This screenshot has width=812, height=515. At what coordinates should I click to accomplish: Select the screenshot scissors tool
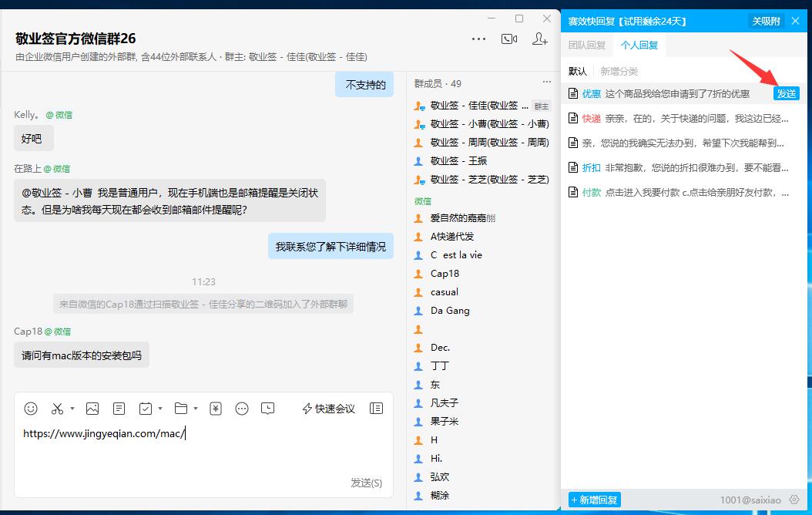point(57,409)
